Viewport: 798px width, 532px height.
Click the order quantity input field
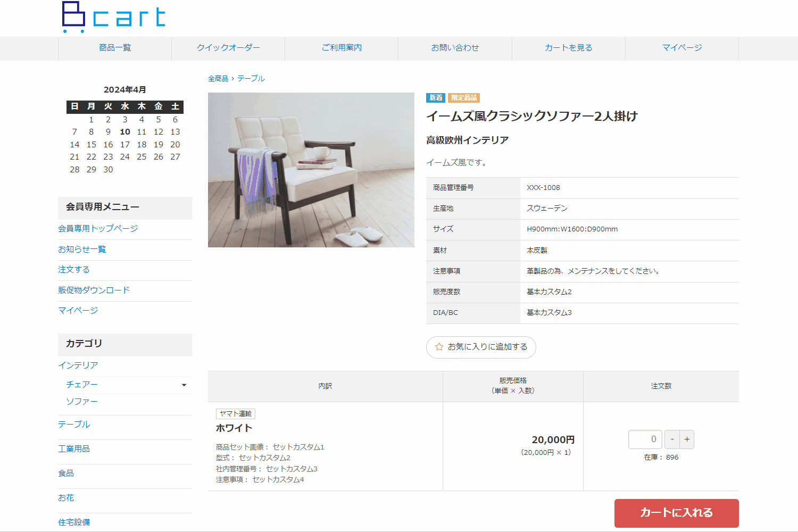pos(645,439)
